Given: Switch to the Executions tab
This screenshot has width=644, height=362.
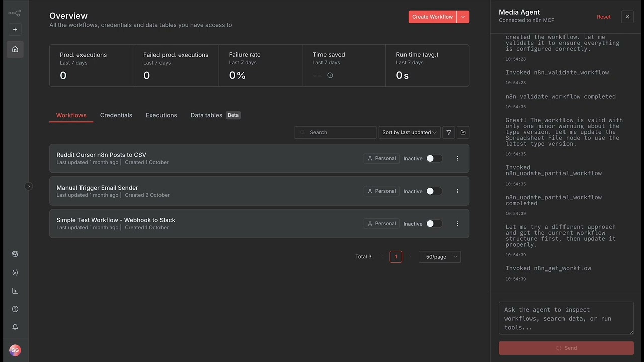Looking at the screenshot, I should (162, 115).
